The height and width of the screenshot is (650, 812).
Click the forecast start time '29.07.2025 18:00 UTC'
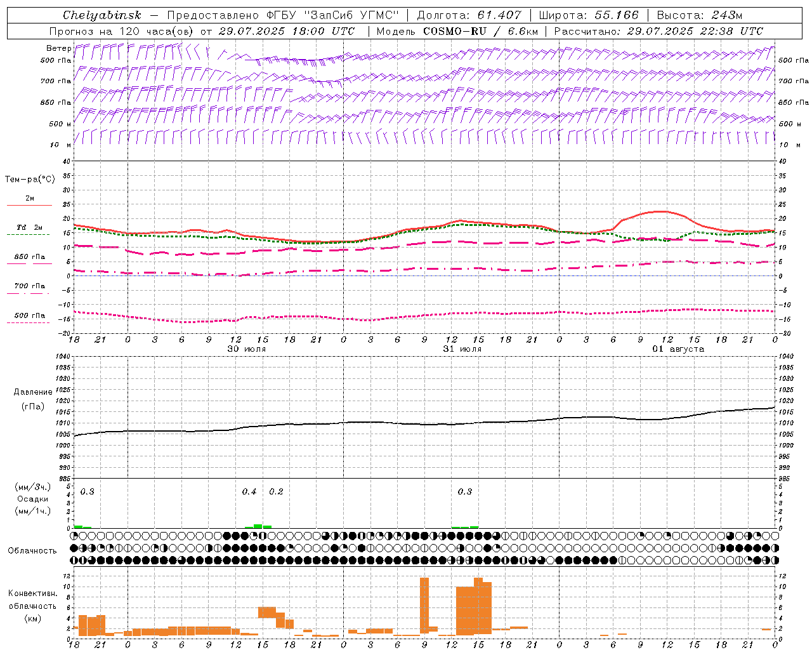point(287,31)
